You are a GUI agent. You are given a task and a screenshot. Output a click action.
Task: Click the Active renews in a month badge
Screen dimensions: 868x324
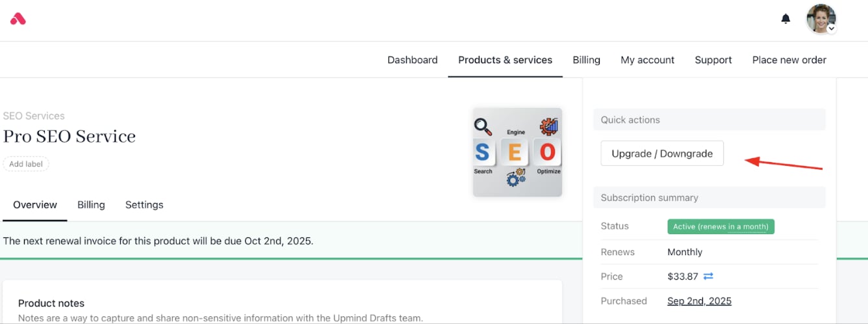point(721,226)
